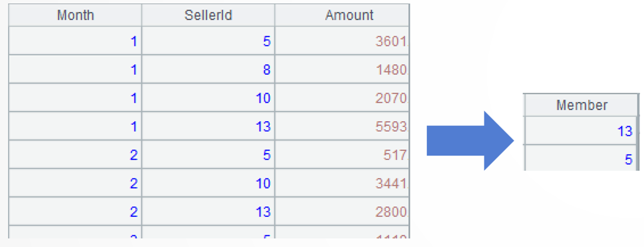Click the Month column header
644x247 pixels.
click(x=75, y=15)
